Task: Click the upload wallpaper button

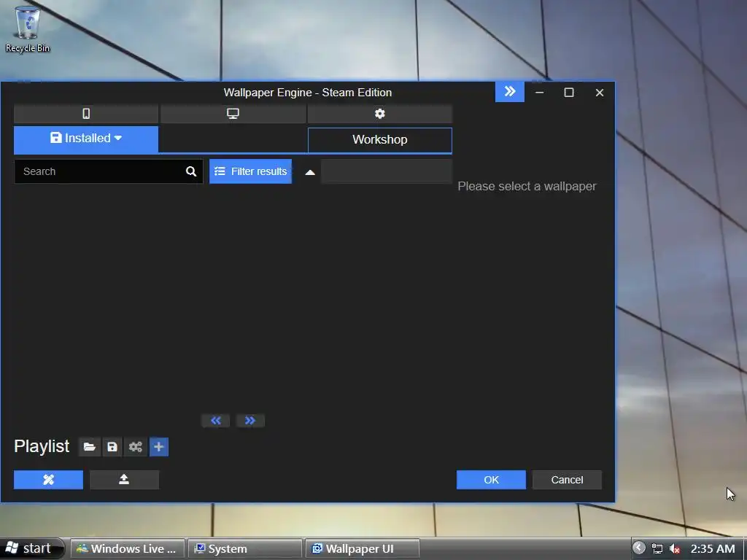Action: tap(124, 480)
